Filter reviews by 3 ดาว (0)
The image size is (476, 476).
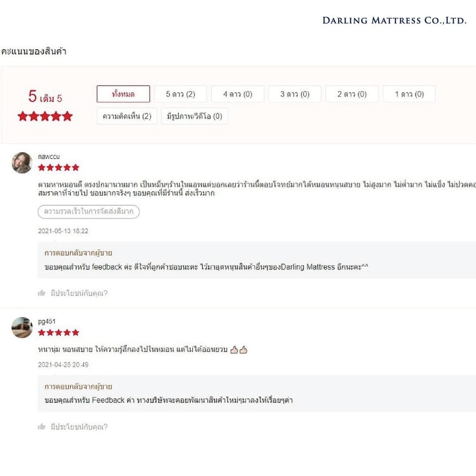(x=295, y=94)
